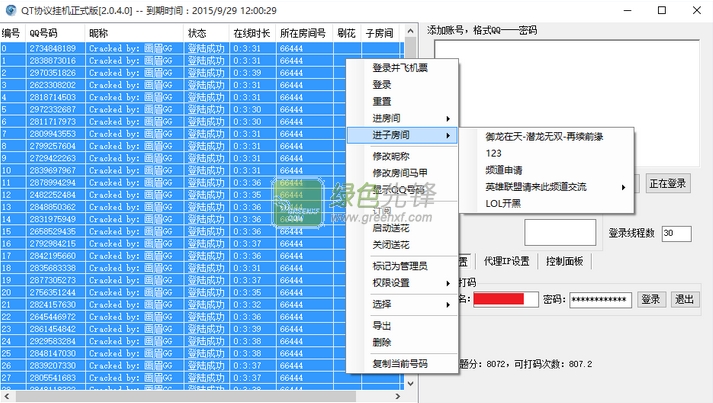Select 修改昵称 from the context menu

pos(402,156)
